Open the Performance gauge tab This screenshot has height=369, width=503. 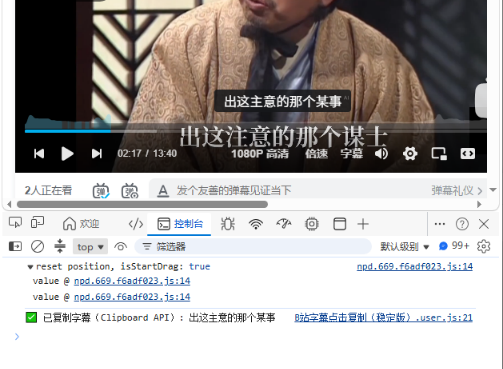point(284,224)
